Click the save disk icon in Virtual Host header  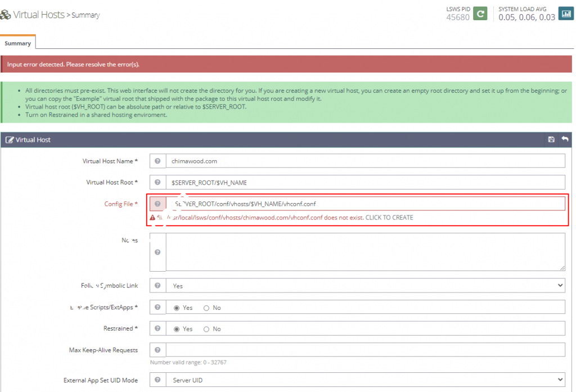551,139
